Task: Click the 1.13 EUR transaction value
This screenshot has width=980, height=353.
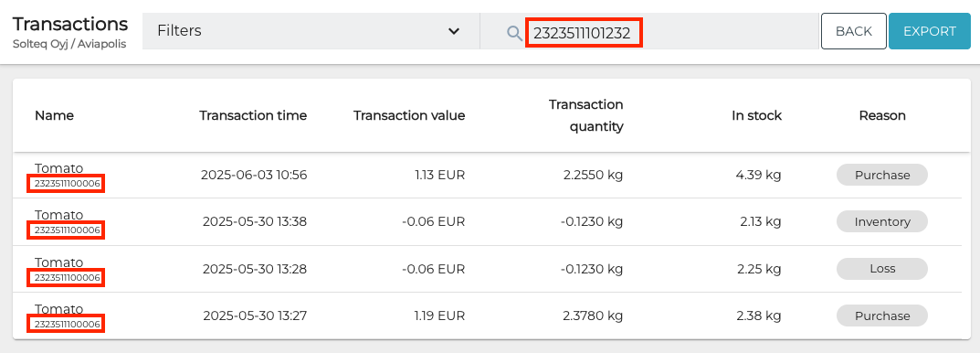Action: (x=440, y=176)
